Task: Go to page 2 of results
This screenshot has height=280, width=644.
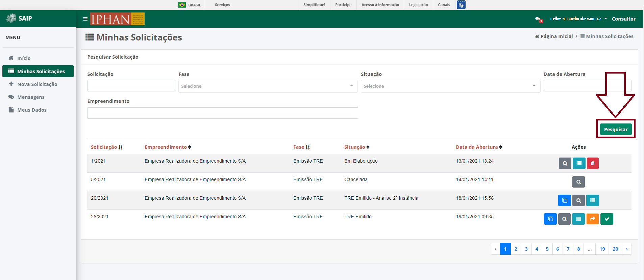Action: (516, 249)
